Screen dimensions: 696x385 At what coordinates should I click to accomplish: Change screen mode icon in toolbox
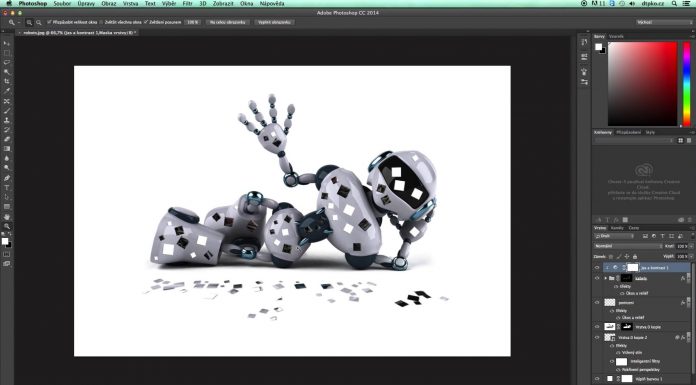click(7, 263)
